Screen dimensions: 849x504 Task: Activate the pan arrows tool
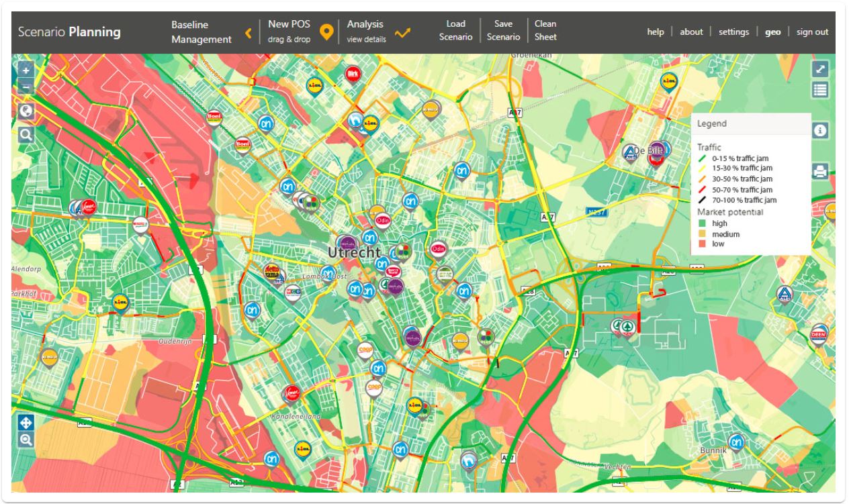(26, 423)
